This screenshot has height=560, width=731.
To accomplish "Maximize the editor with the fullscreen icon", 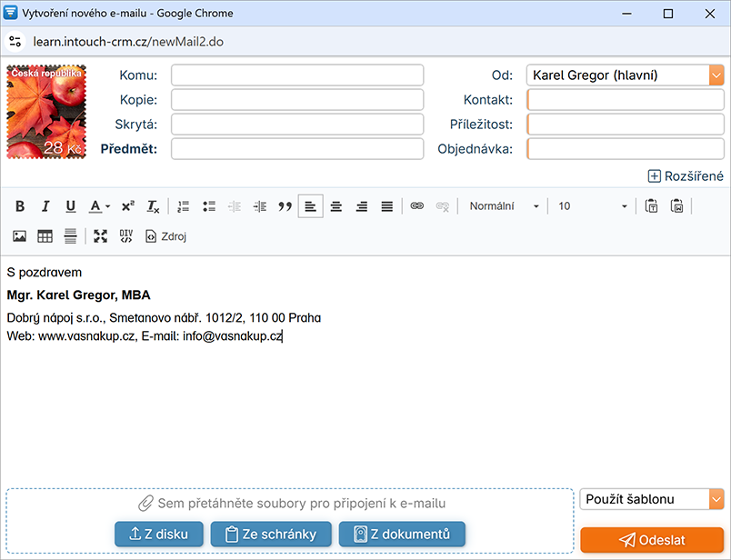I will coord(101,236).
